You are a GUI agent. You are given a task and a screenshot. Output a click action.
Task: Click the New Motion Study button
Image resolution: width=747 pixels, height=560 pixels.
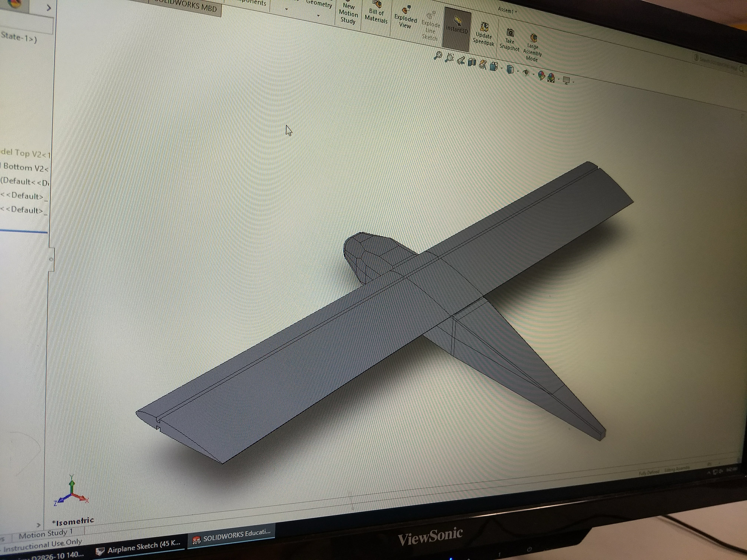(x=348, y=13)
